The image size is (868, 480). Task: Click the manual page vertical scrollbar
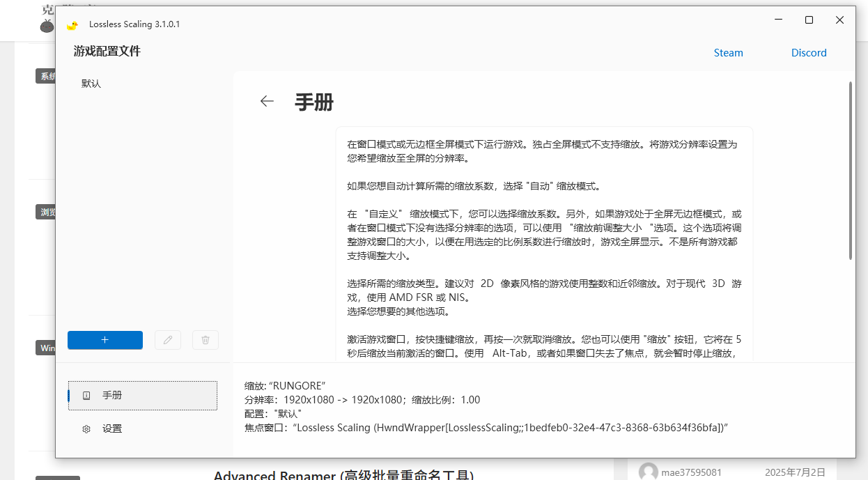coord(851,171)
